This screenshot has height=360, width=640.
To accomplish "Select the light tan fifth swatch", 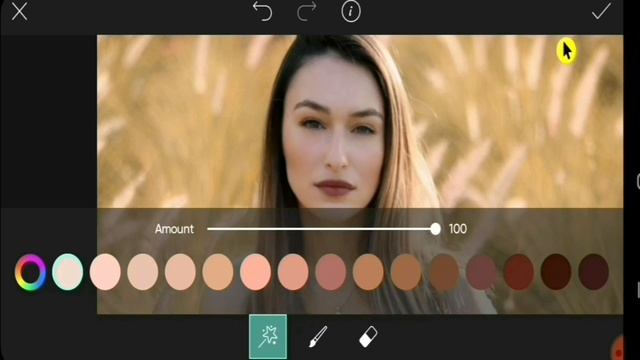I will [x=218, y=272].
